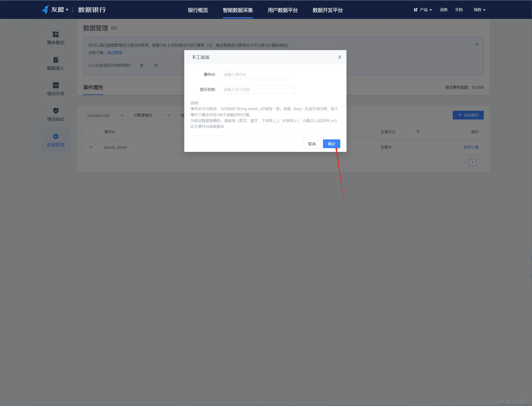532x406 pixels.
Task: Open 埋点开发 code icon
Action: click(56, 85)
